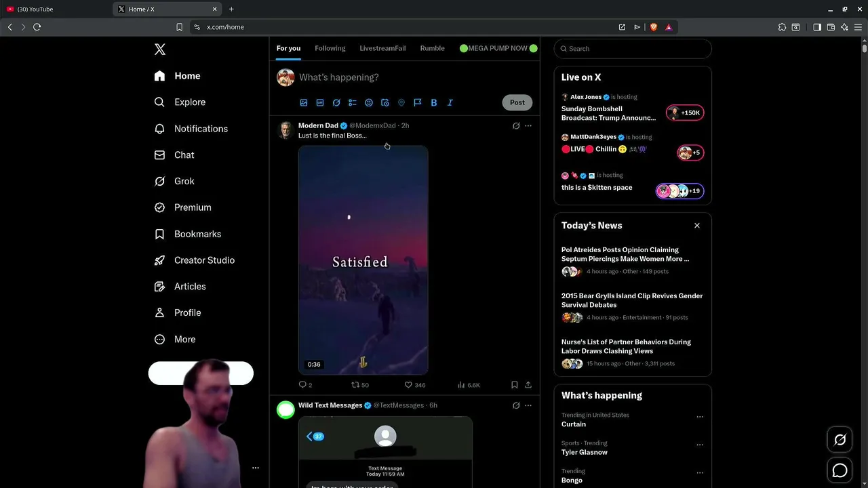The width and height of the screenshot is (868, 488).
Task: View analytics for Modern Dad post
Action: [469, 385]
